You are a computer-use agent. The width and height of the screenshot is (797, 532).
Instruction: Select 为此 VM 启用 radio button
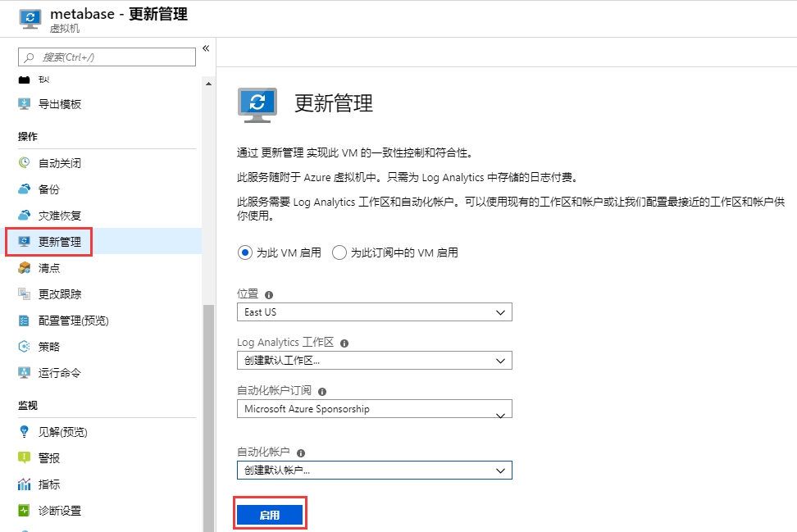pos(244,252)
